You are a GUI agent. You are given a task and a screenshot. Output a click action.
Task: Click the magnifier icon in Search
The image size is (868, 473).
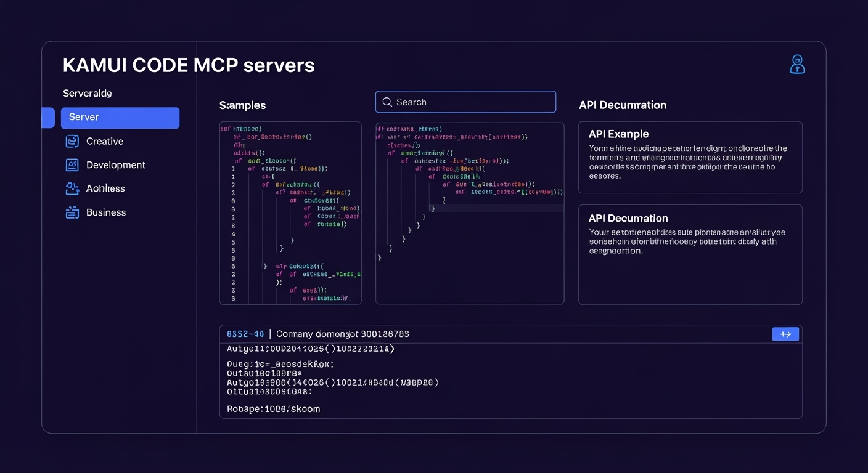point(387,102)
